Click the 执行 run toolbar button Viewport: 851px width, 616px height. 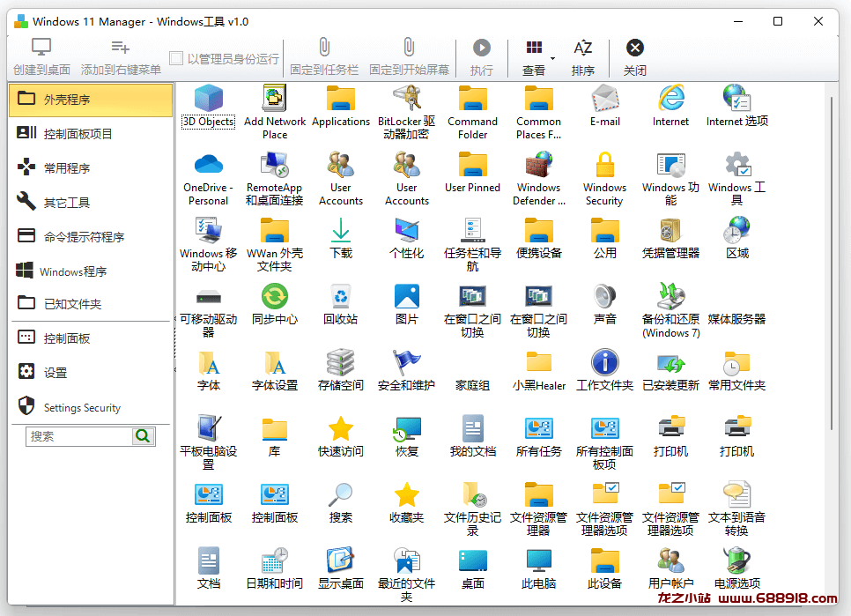pyautogui.click(x=481, y=56)
